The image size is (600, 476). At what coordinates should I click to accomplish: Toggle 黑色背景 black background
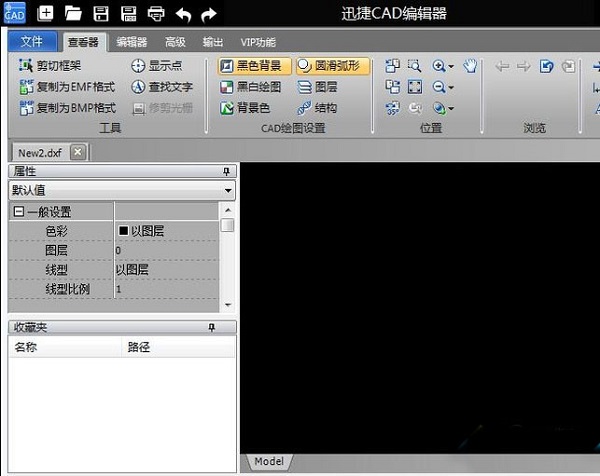[254, 66]
